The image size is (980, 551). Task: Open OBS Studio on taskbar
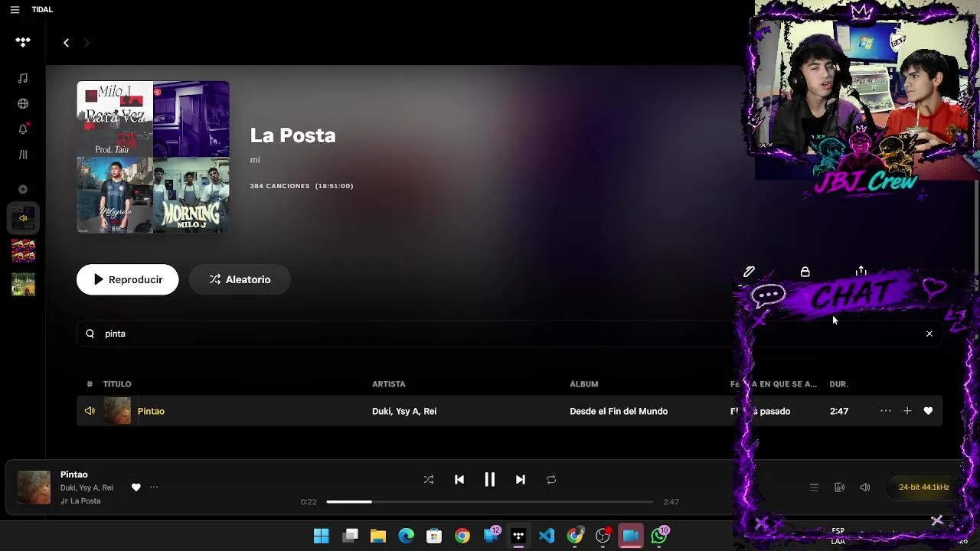click(603, 536)
